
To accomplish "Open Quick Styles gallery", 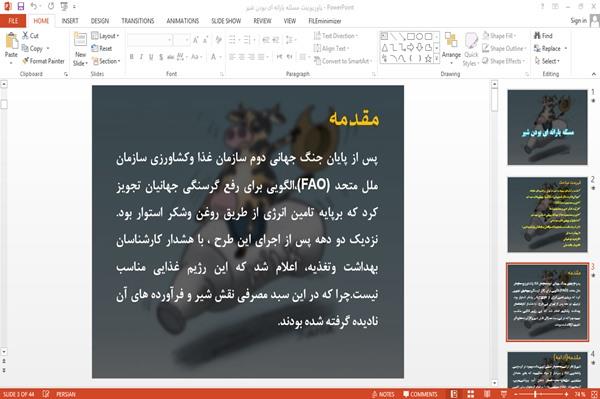I will point(471,50).
